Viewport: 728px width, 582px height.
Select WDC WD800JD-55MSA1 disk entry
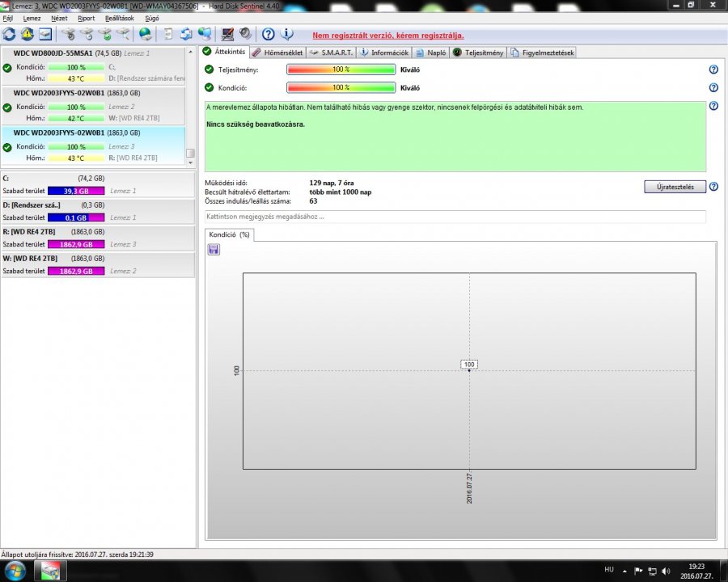click(x=93, y=65)
